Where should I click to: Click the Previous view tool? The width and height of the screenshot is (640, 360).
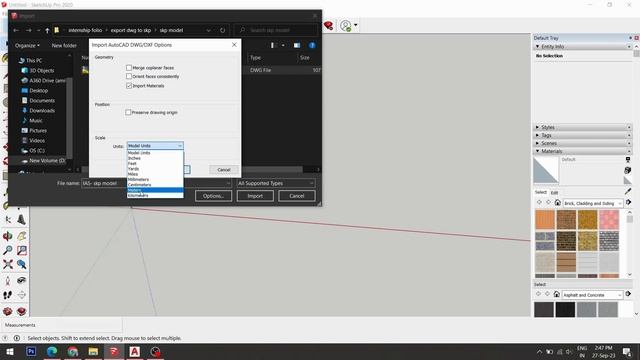tap(22, 264)
